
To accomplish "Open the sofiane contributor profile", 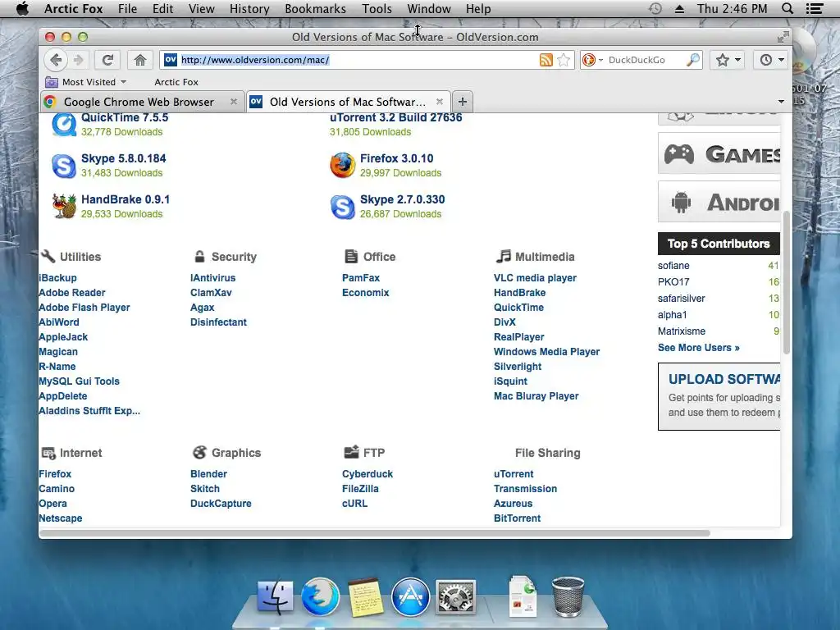I will (x=673, y=265).
